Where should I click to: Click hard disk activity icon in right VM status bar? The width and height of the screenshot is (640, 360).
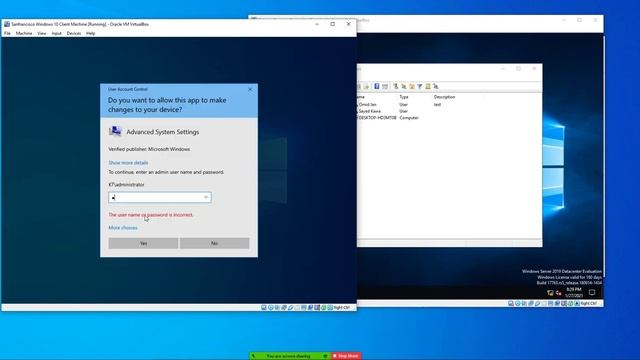511,303
